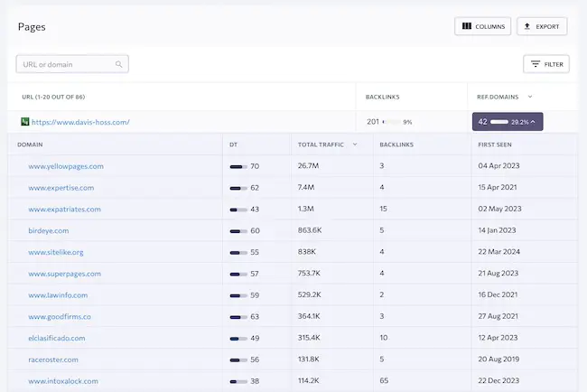Click the 22 Mar 2024 date
Image resolution: width=587 pixels, height=392 pixels.
click(499, 252)
